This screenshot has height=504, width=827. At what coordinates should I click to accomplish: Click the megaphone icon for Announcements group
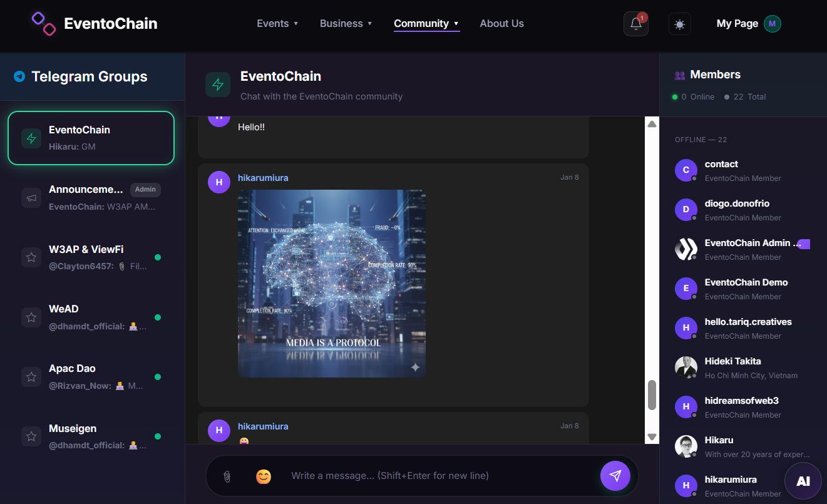pyautogui.click(x=31, y=197)
